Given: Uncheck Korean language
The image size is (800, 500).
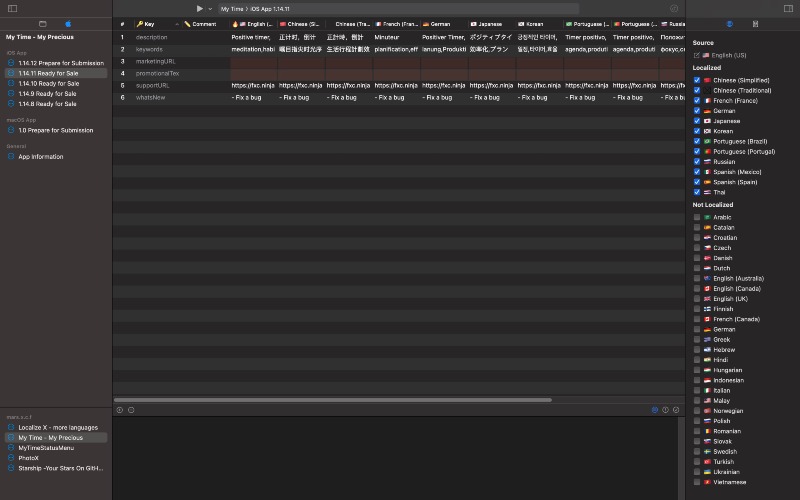Looking at the screenshot, I should (697, 131).
